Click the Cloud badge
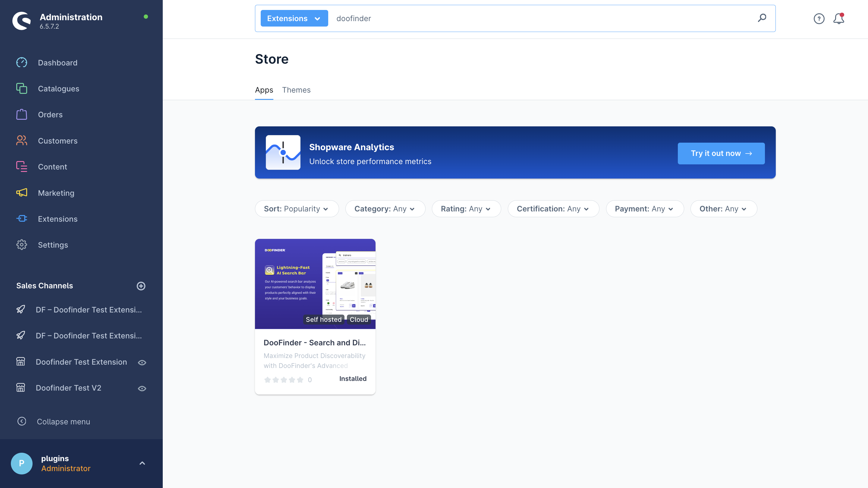The image size is (868, 488). 359,319
